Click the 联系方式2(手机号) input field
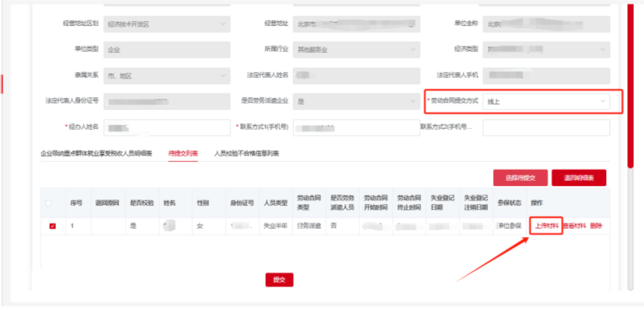Viewport: 644px width, 311px height. (546, 127)
